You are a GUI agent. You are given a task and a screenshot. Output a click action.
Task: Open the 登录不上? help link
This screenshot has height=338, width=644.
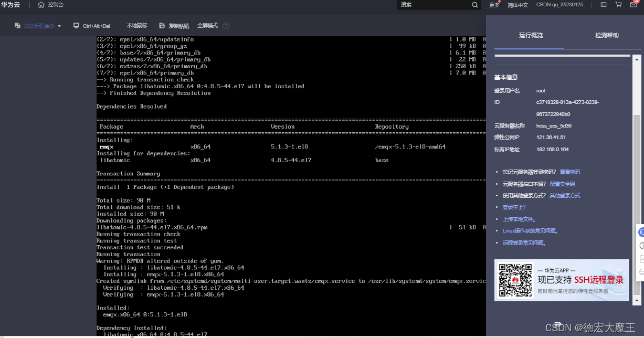click(514, 207)
